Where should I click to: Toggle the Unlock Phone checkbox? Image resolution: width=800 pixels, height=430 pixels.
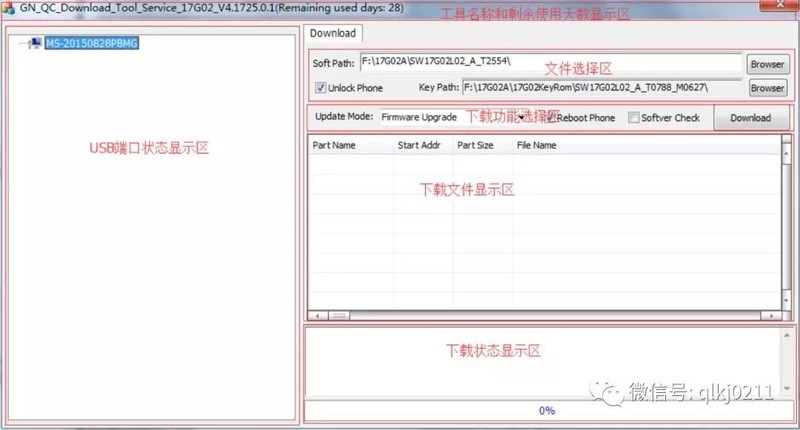click(x=320, y=88)
